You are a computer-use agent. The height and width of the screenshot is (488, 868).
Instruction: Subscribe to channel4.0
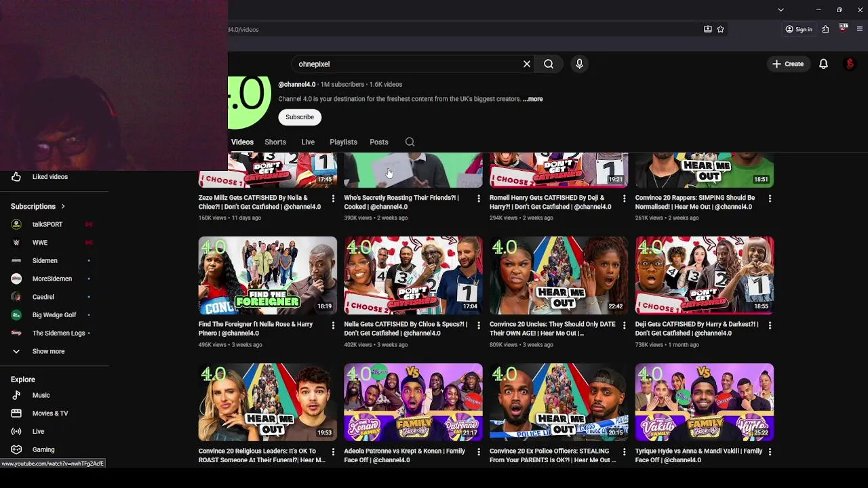(300, 117)
